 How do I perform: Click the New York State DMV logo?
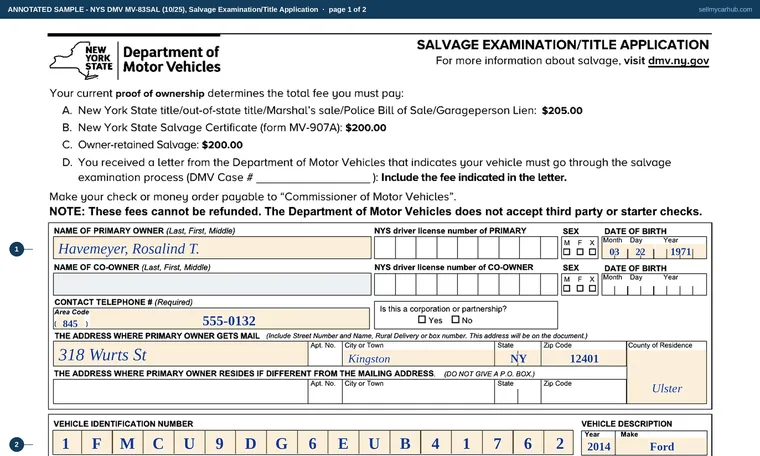135,60
